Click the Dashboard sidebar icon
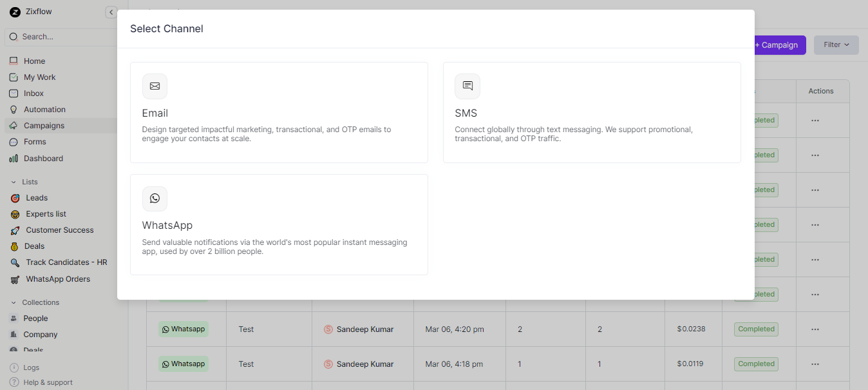This screenshot has width=868, height=390. (14, 158)
